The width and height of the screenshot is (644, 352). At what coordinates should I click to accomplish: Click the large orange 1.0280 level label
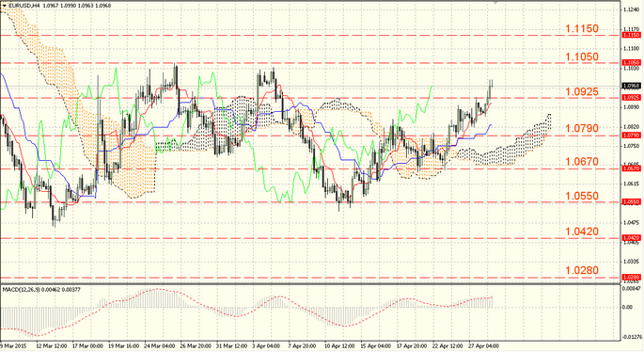click(582, 270)
